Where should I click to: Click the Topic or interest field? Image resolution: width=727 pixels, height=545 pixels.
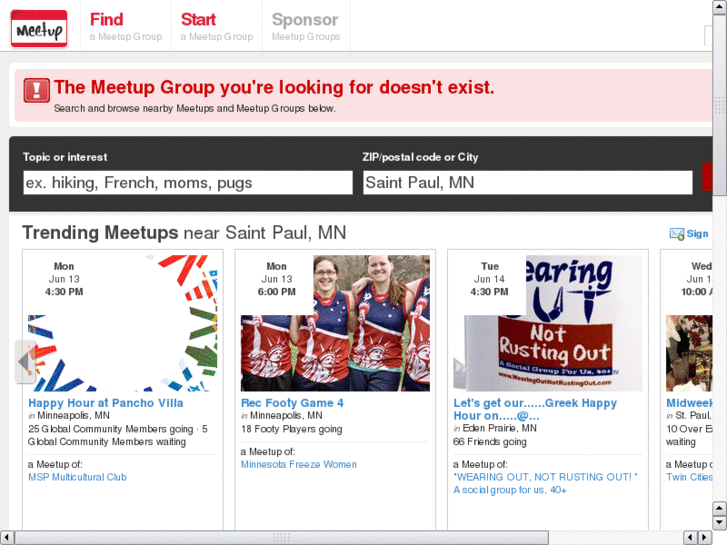click(188, 183)
